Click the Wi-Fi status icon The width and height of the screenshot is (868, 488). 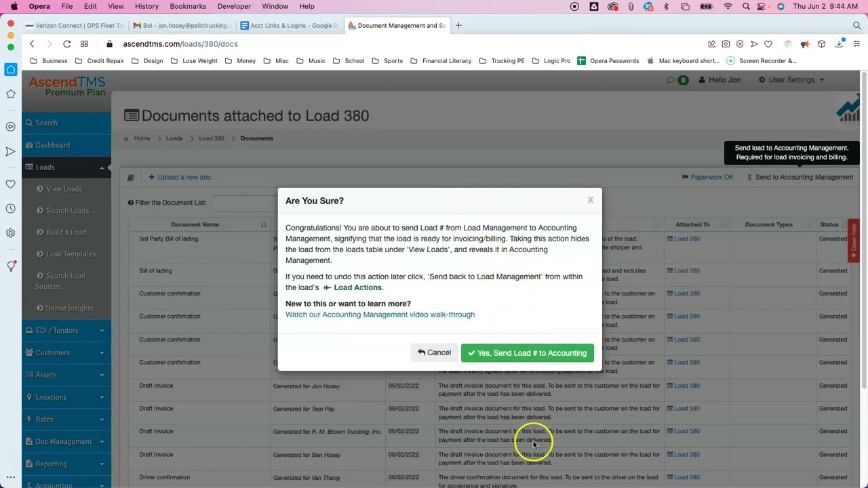point(728,7)
